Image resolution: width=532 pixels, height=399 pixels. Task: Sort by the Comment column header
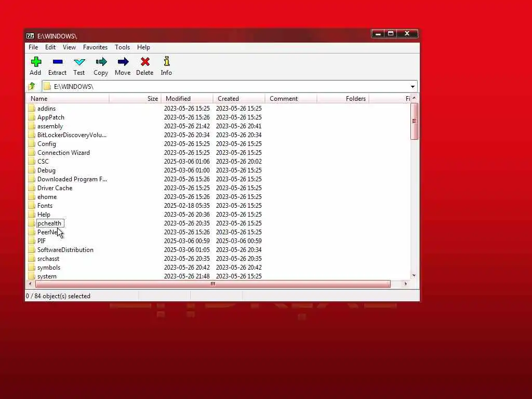(291, 98)
